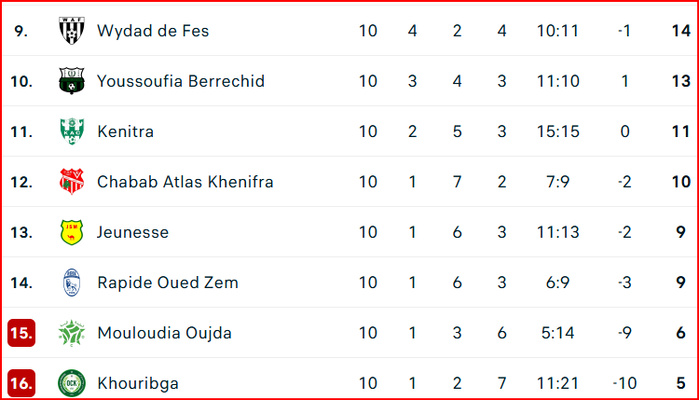Click the Rapide Oued Zem crest
699x400 pixels.
point(71,282)
